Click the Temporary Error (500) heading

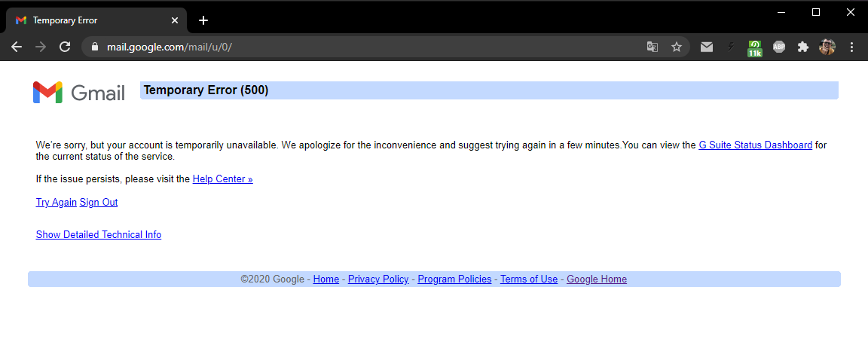206,90
